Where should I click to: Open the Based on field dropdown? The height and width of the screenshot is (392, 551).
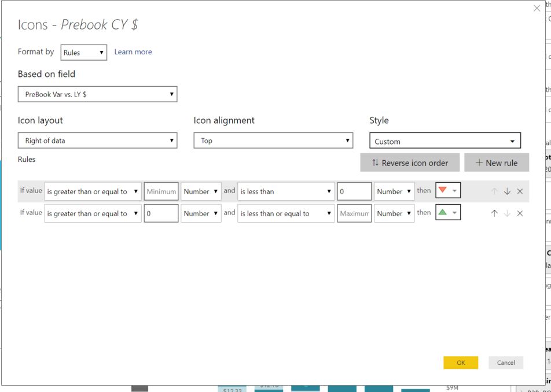[97, 94]
